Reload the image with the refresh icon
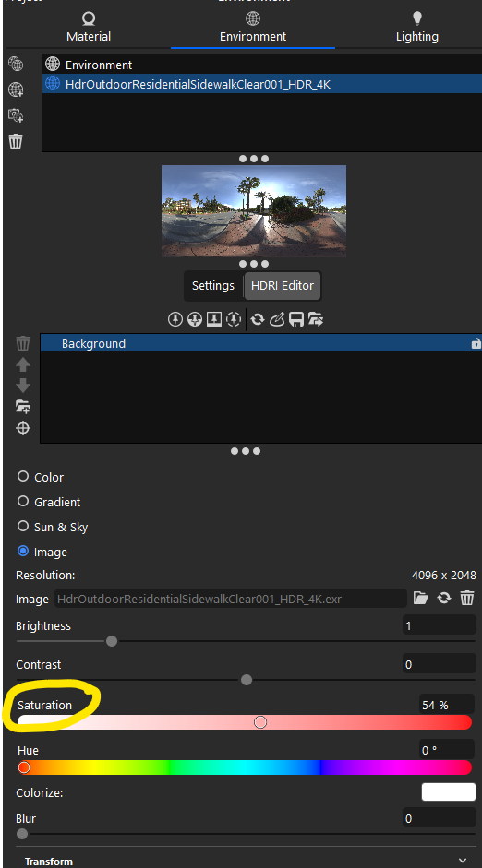482x868 pixels. pos(444,598)
